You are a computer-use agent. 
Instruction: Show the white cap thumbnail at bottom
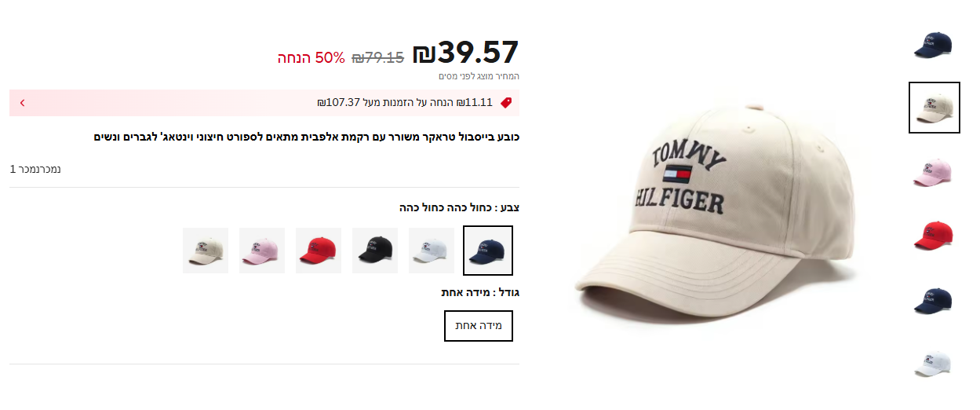(933, 364)
